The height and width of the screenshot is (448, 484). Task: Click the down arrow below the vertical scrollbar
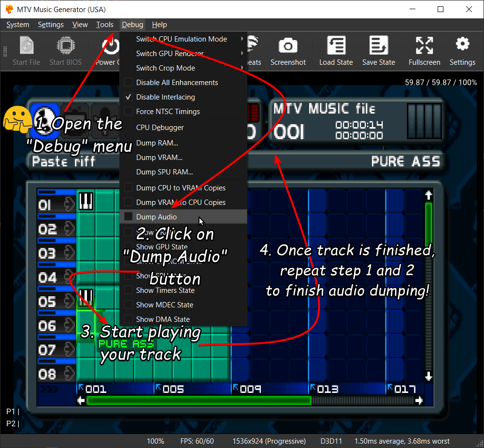[428, 376]
